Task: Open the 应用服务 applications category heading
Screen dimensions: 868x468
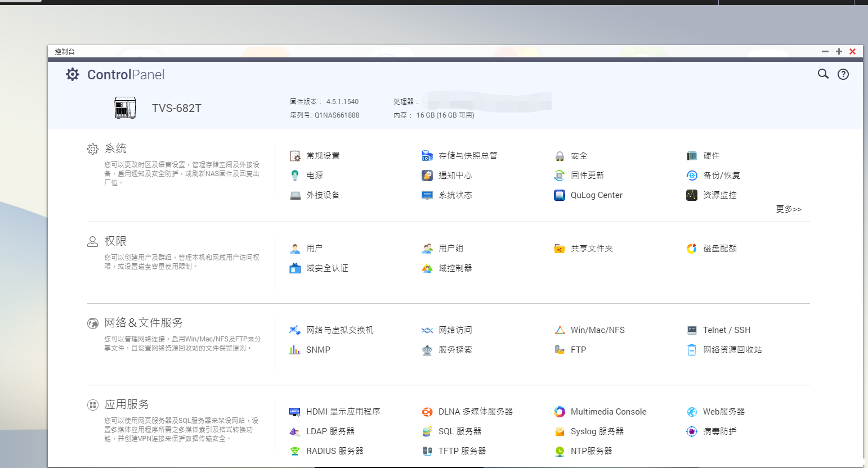Action: coord(127,404)
